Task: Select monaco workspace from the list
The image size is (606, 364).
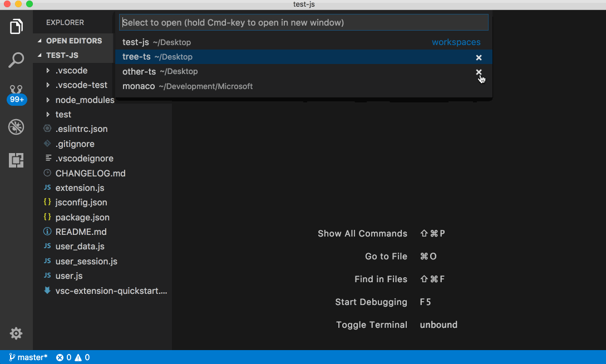Action: [x=139, y=86]
